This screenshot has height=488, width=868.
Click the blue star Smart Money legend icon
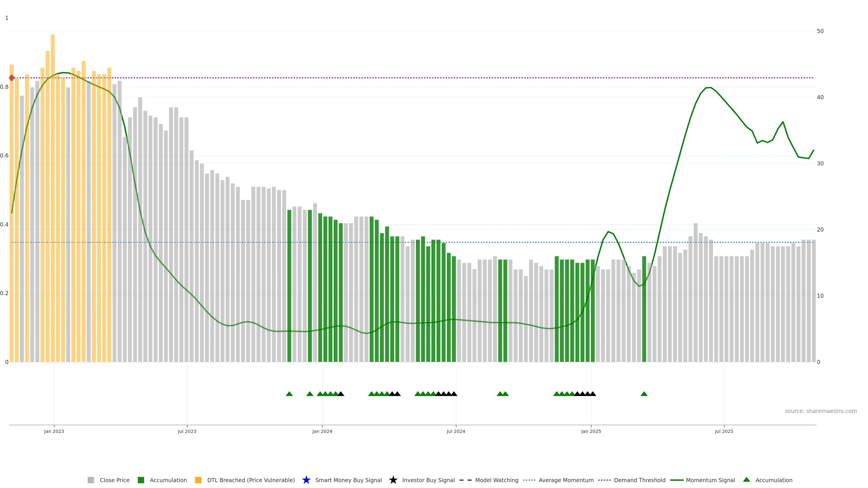click(306, 480)
